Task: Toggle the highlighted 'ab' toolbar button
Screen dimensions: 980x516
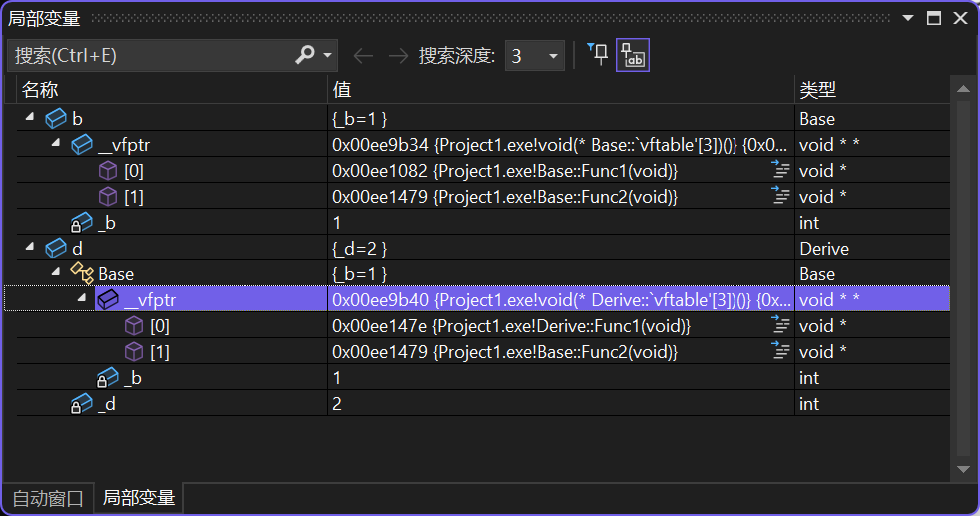Action: point(633,55)
